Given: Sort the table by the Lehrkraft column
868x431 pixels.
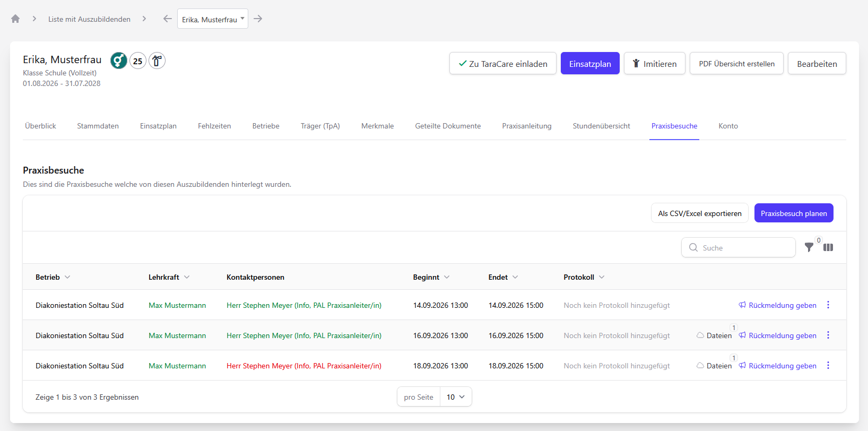Looking at the screenshot, I should pyautogui.click(x=169, y=277).
